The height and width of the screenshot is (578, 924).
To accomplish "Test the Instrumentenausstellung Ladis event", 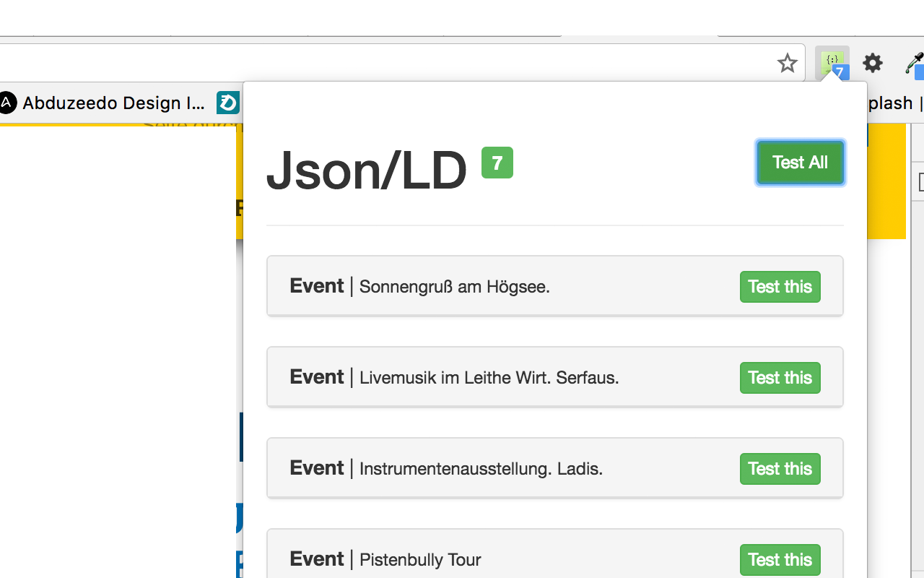I will tap(780, 469).
